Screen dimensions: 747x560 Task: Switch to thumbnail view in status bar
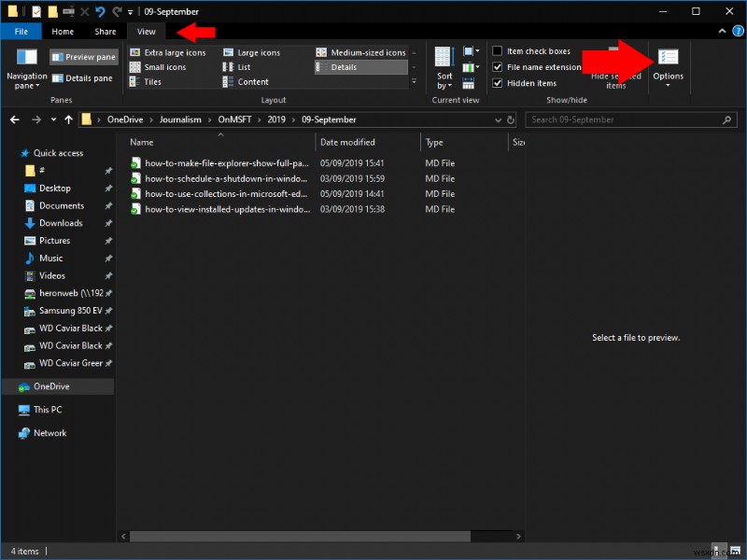coord(734,552)
